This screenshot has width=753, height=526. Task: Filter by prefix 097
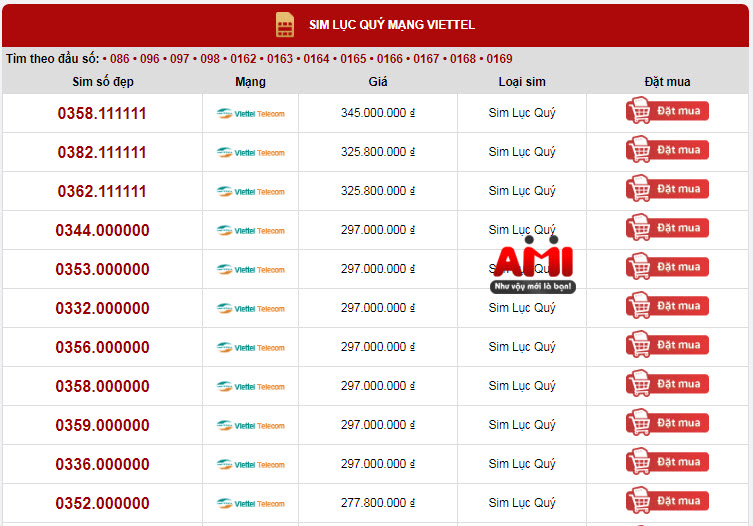(x=180, y=59)
